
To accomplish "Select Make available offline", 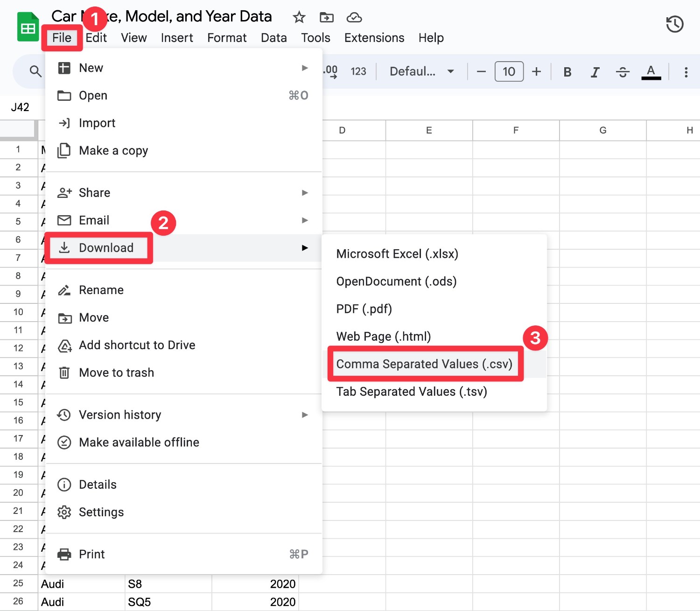I will [x=183, y=442].
